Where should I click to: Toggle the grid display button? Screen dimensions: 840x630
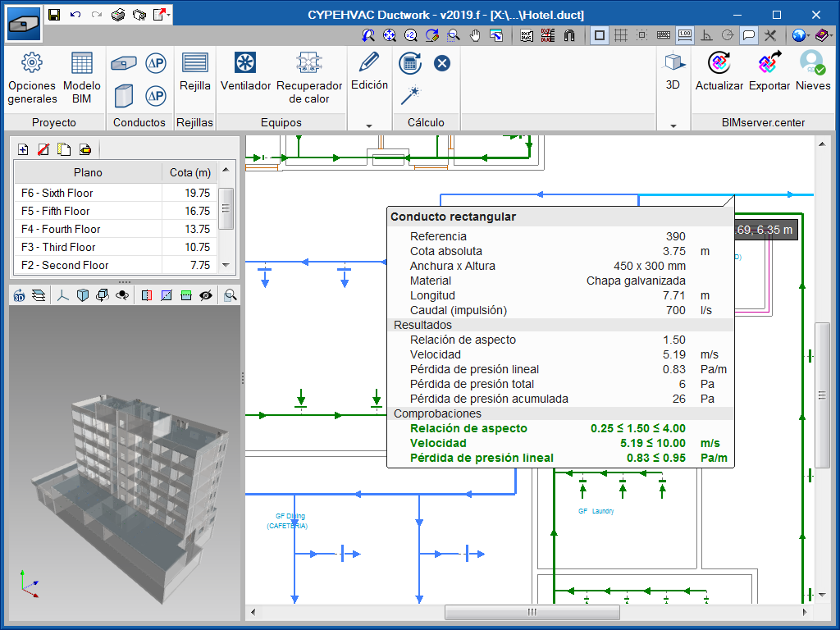621,35
